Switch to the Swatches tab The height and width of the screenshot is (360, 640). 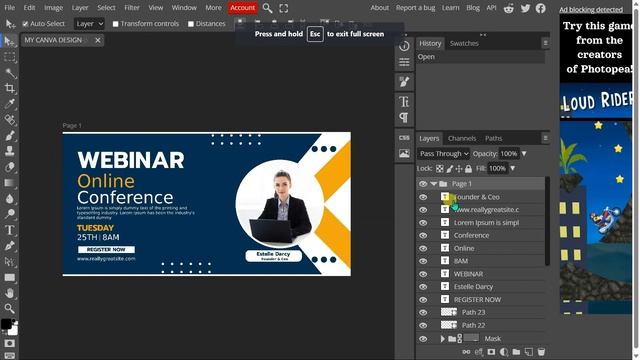tap(464, 43)
